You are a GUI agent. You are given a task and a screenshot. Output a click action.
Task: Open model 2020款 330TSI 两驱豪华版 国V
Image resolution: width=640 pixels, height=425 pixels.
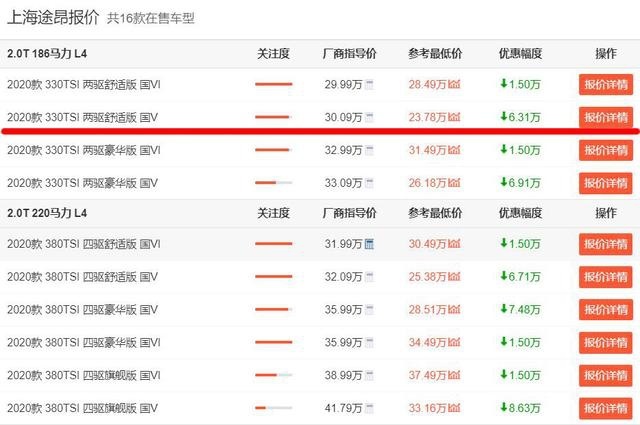point(82,183)
